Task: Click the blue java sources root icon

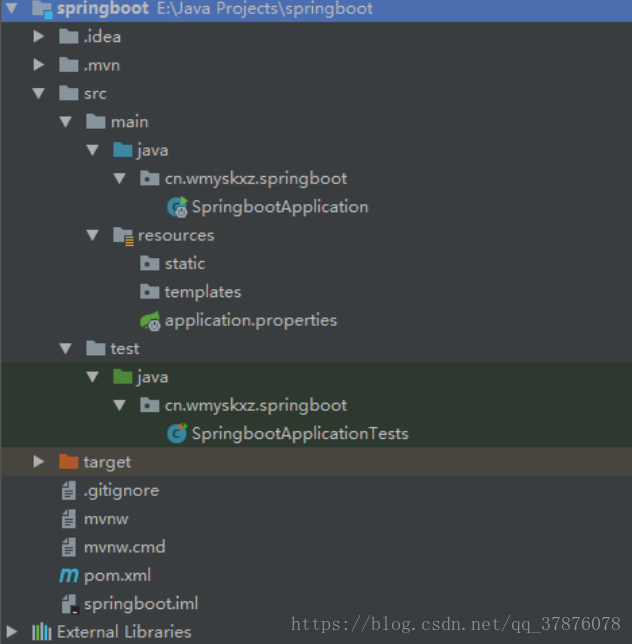Action: tap(122, 150)
